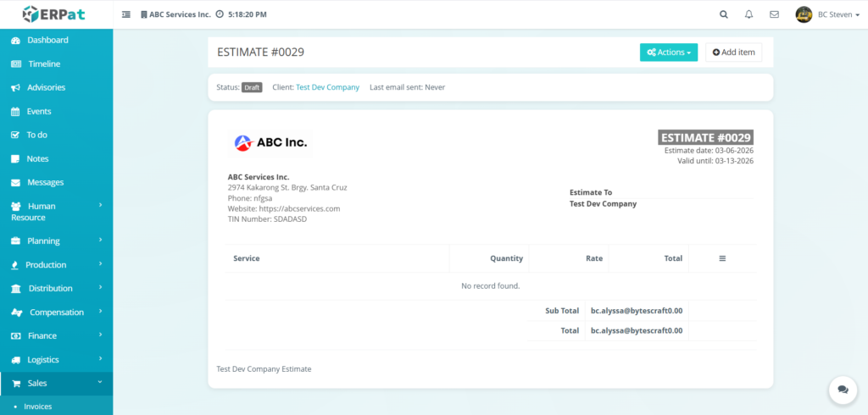868x415 pixels.
Task: Expand Production submenu chevron
Action: tap(101, 264)
